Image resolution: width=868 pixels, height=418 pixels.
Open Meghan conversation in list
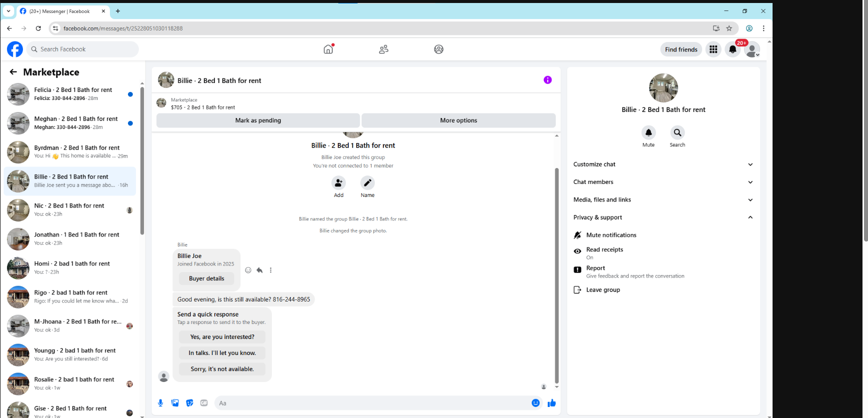click(70, 123)
